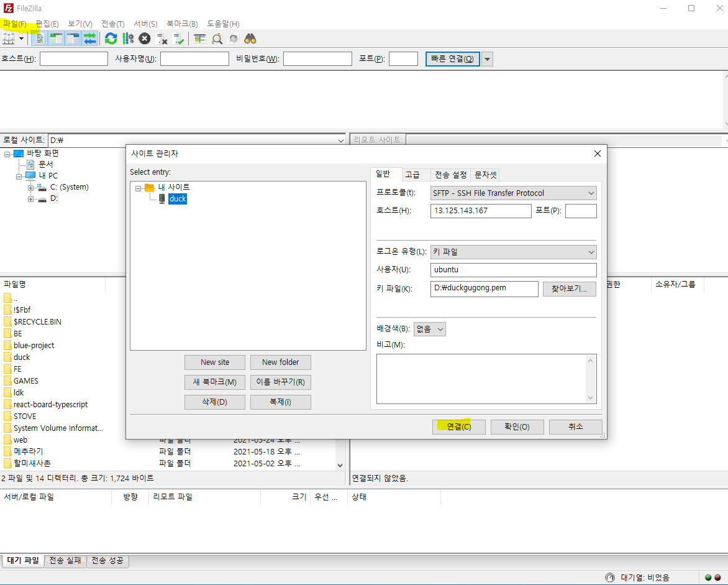Open the Site Manager toolbar icon
This screenshot has width=728, height=585.
9,39
